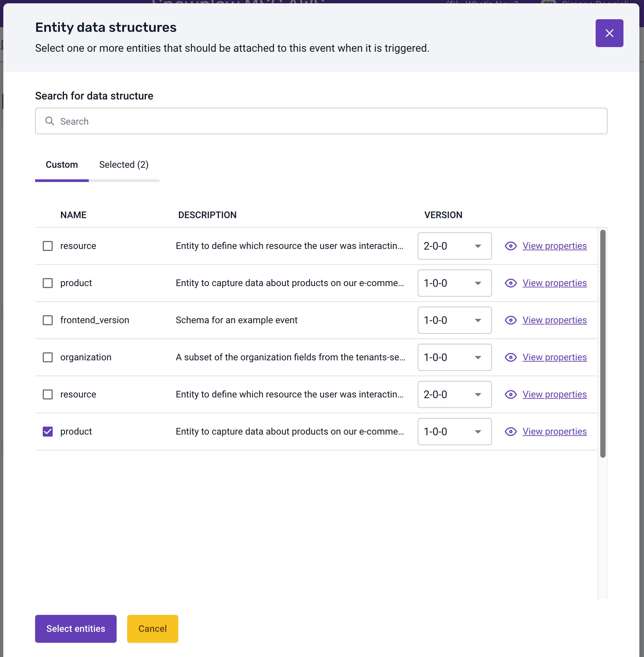Switch to the Custom tab
Image resolution: width=644 pixels, height=657 pixels.
(x=62, y=165)
